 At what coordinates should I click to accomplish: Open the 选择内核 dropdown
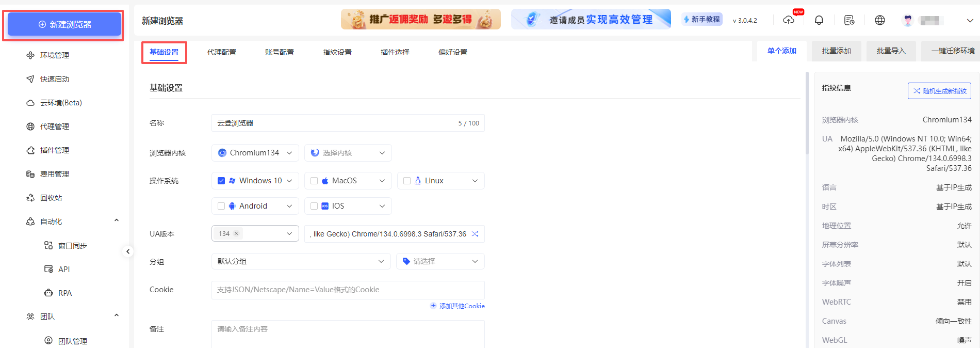[348, 153]
